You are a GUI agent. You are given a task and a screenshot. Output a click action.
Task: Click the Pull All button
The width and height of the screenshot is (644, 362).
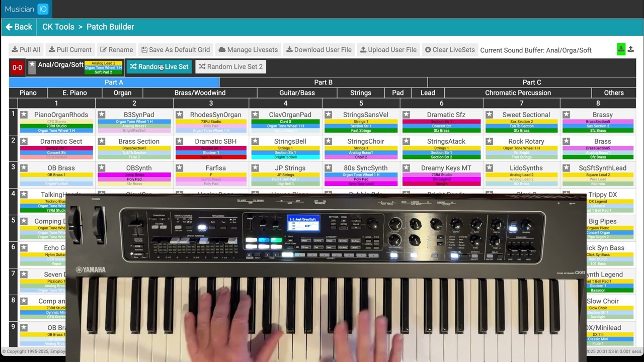tap(26, 50)
